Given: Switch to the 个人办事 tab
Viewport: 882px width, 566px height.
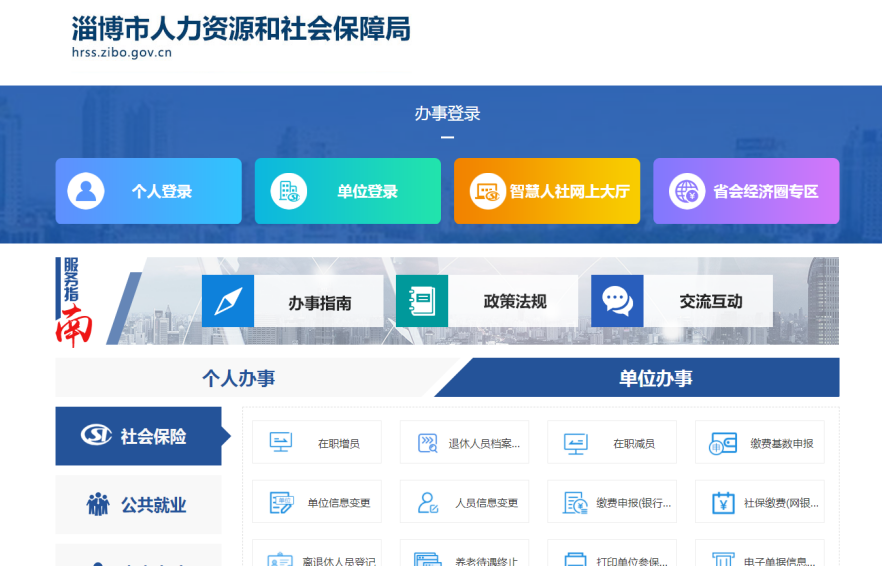Looking at the screenshot, I should coord(238,378).
